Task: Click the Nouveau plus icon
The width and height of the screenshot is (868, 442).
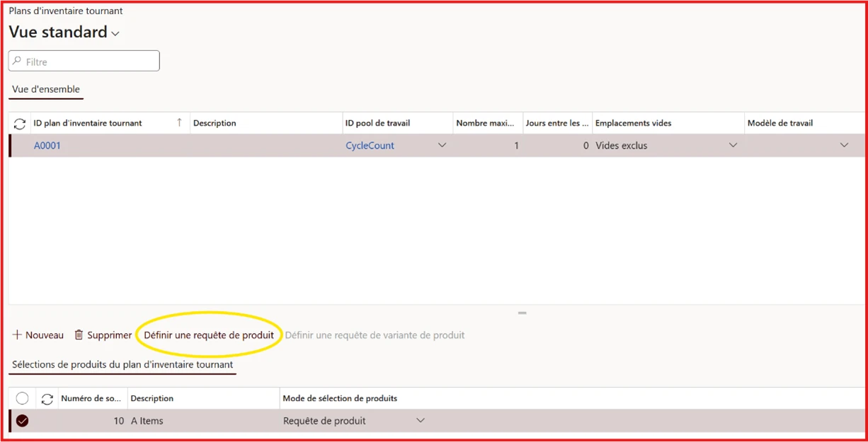Action: (17, 335)
